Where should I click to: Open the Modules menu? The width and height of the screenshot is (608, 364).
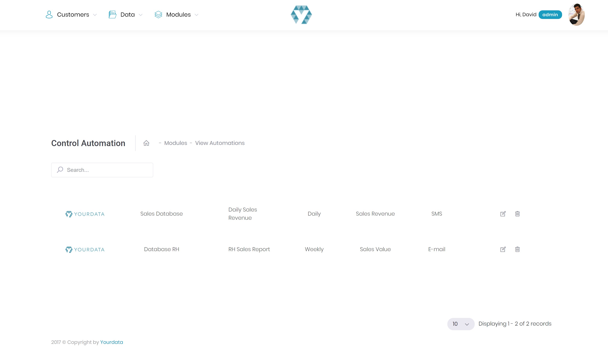pos(178,14)
